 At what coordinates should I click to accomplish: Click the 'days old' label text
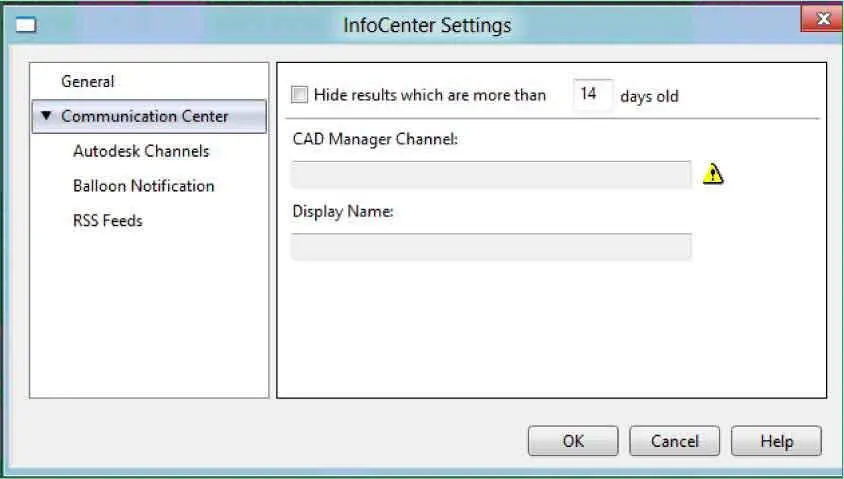(649, 96)
